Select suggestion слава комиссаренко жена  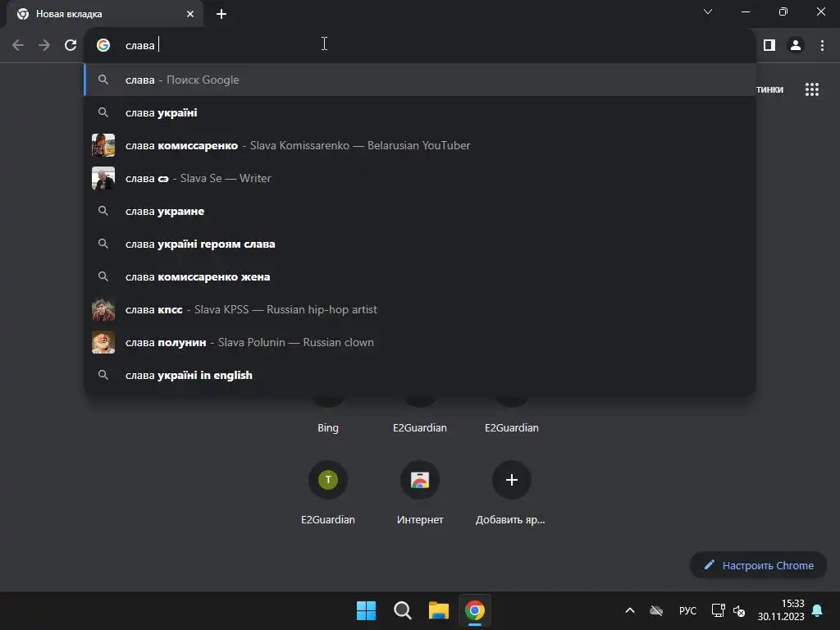[420, 276]
